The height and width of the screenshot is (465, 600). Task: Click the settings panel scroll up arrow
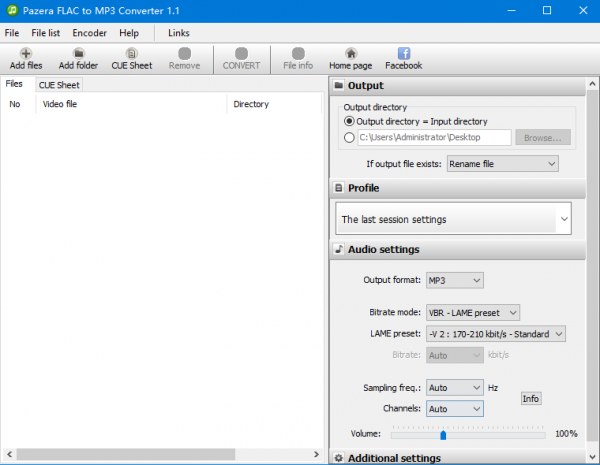pyautogui.click(x=592, y=83)
